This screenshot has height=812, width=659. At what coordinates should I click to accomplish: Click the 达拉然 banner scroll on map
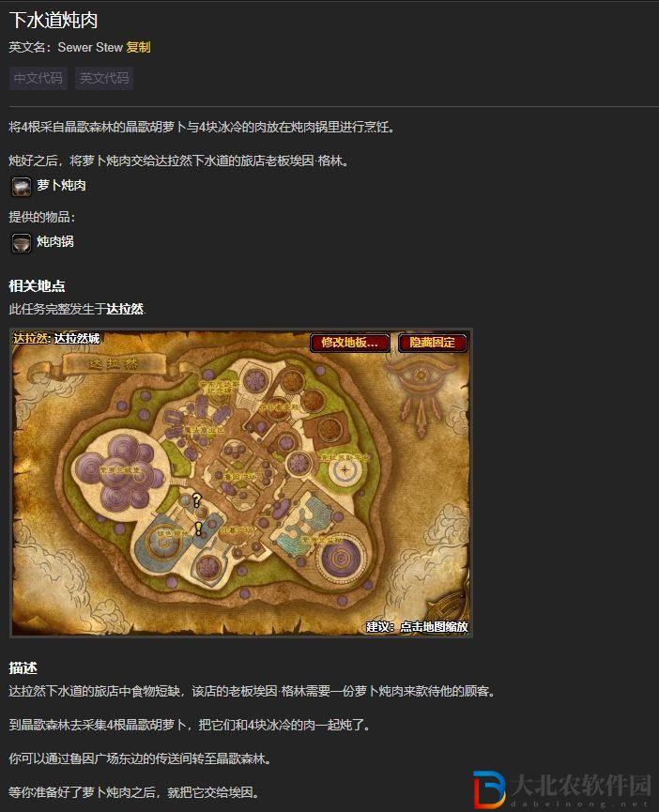(x=114, y=364)
